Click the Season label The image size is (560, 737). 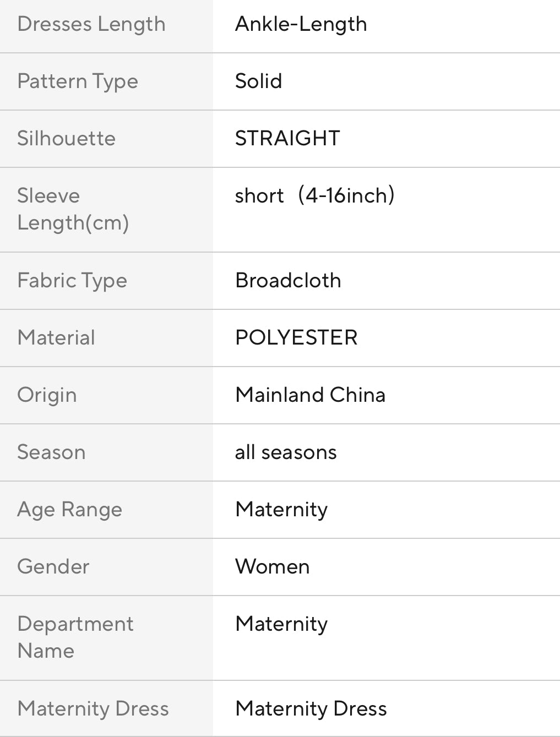click(x=51, y=452)
